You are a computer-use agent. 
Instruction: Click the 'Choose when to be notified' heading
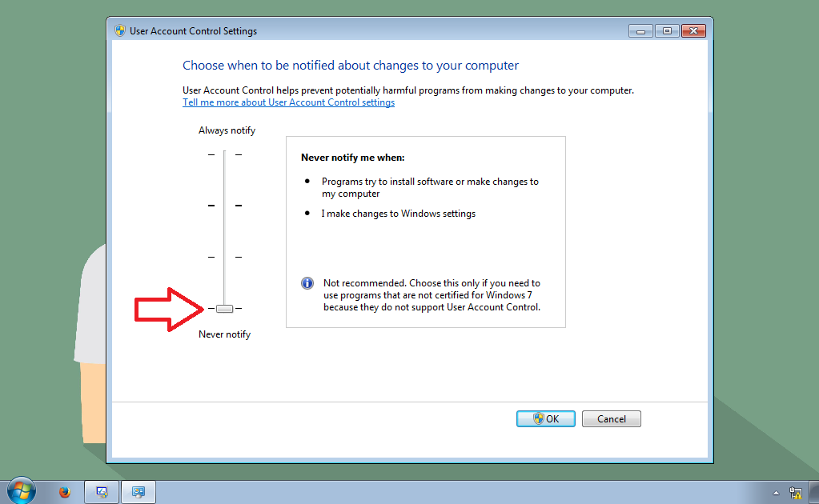click(x=351, y=66)
